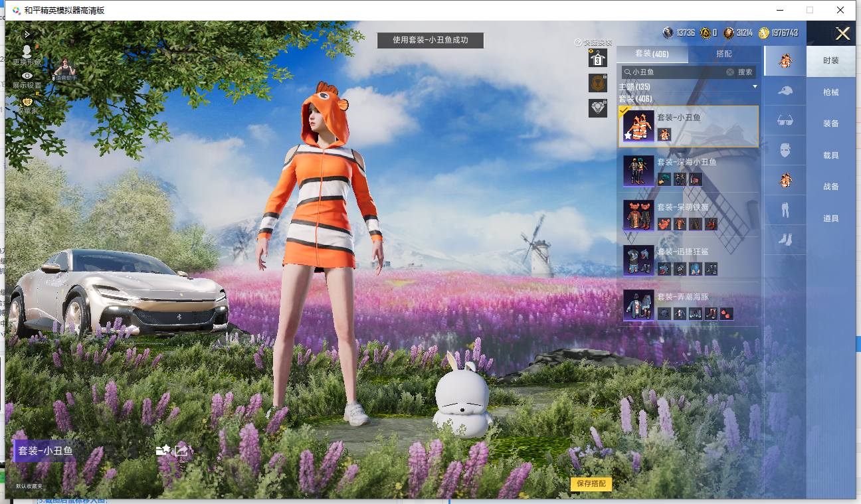This screenshot has height=504, width=861.
Task: Click the yellow 保存搭配 save button
Action: (x=591, y=483)
